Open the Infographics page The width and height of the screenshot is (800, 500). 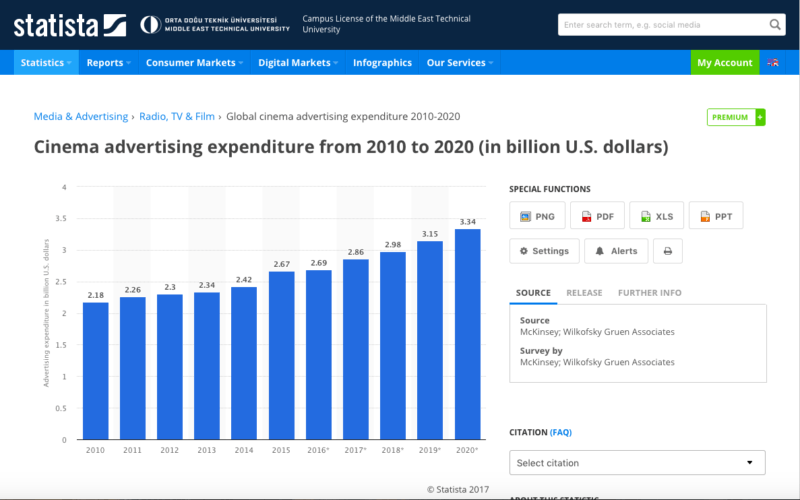382,62
